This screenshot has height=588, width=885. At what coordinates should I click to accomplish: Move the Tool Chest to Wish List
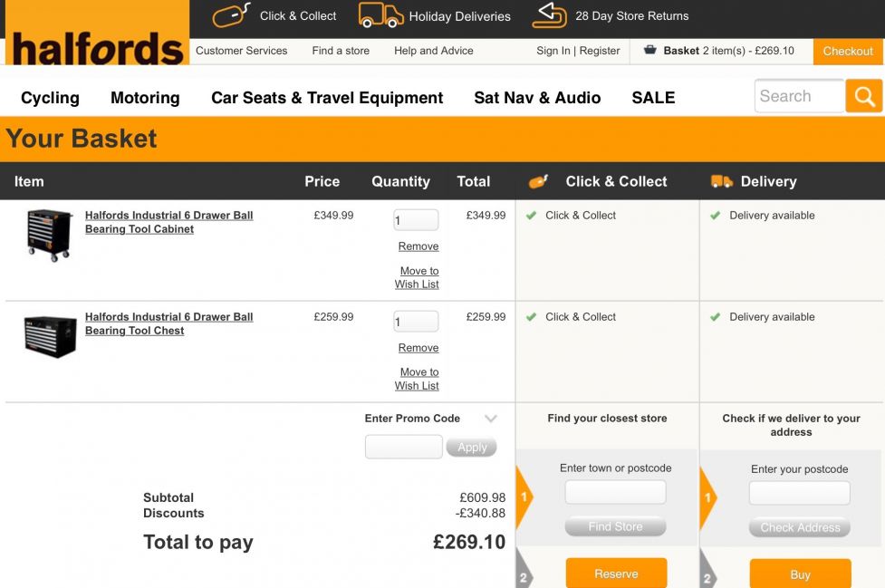point(417,379)
